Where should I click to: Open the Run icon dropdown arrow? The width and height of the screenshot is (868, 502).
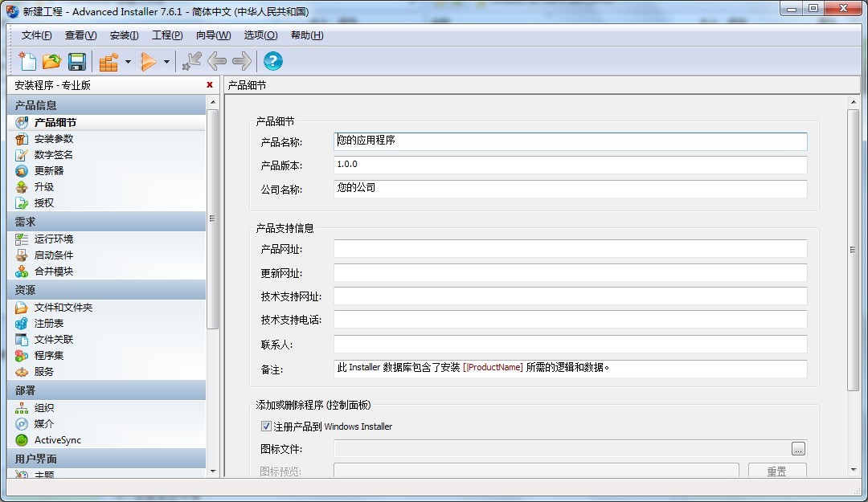(166, 62)
